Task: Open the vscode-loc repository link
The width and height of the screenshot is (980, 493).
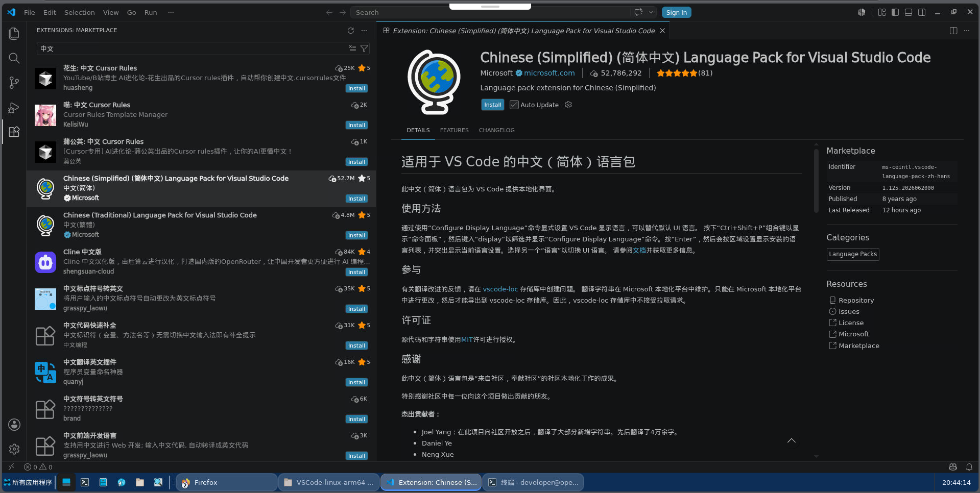Action: (x=500, y=289)
